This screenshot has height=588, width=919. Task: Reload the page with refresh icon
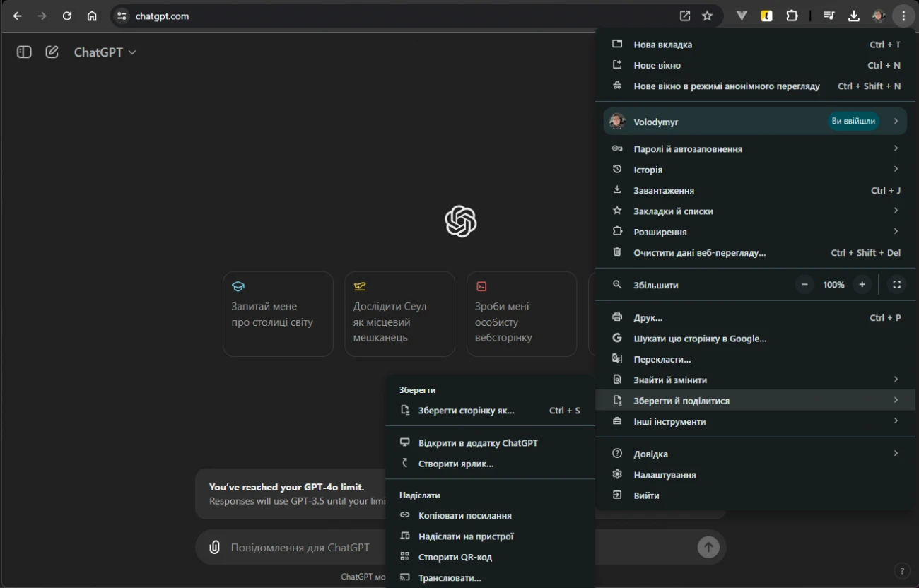coord(67,16)
